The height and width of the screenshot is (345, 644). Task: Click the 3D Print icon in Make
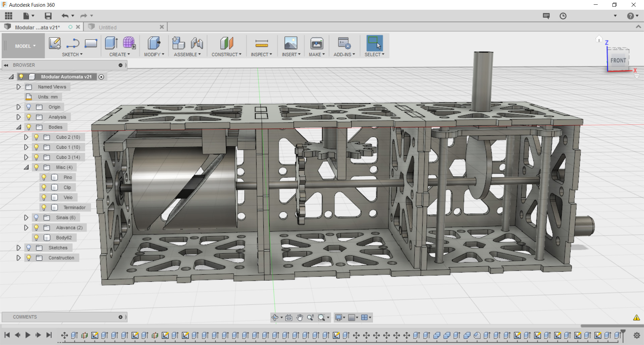pyautogui.click(x=317, y=43)
